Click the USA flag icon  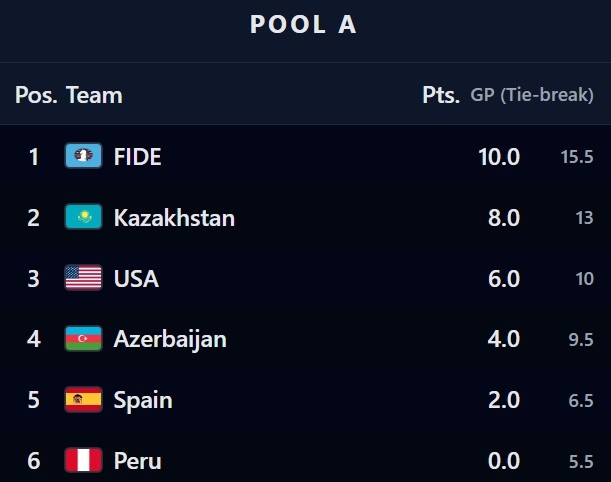coord(83,278)
